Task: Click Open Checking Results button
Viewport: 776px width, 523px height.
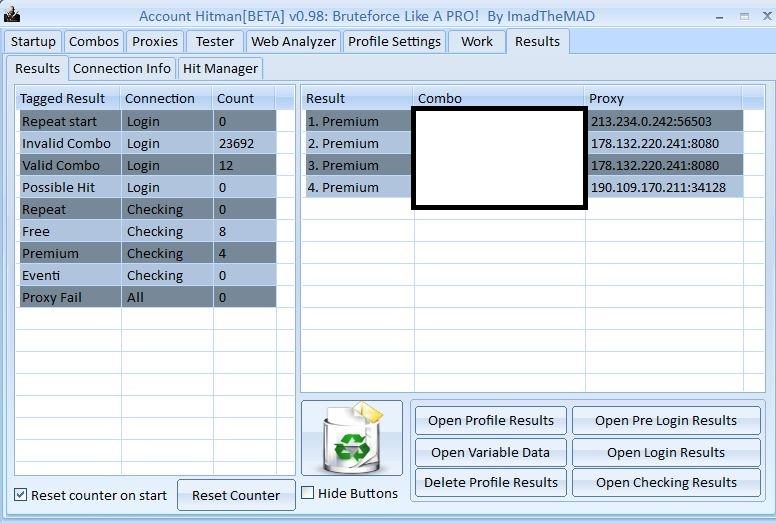Action: 666,482
